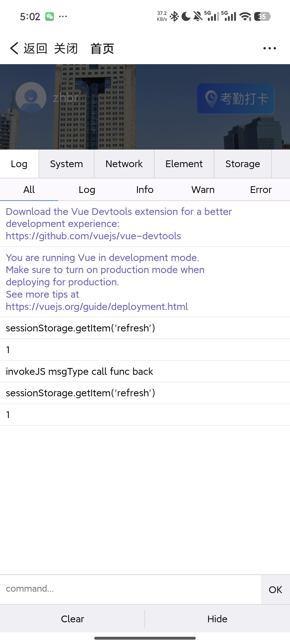Focus the command input field
This screenshot has width=290, height=644.
(x=130, y=589)
